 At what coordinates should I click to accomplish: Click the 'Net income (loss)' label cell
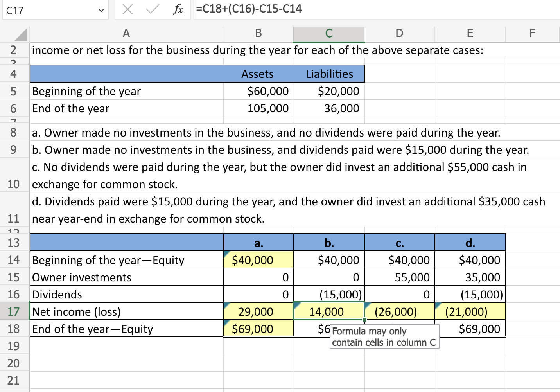(x=126, y=311)
